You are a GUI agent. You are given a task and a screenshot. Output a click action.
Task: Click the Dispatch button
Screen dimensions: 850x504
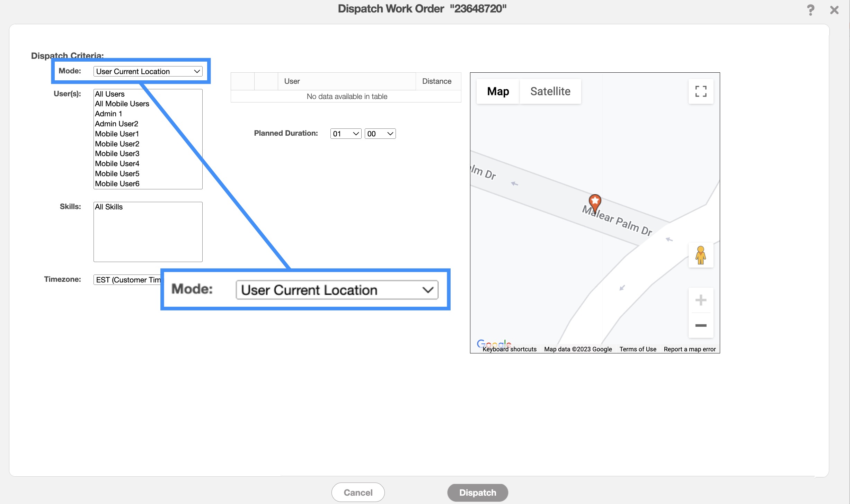click(477, 492)
